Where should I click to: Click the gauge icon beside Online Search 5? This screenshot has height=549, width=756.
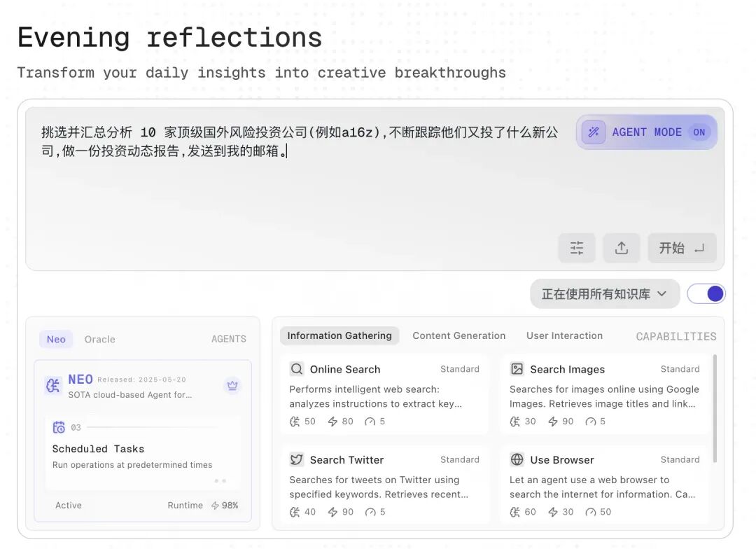tap(370, 422)
